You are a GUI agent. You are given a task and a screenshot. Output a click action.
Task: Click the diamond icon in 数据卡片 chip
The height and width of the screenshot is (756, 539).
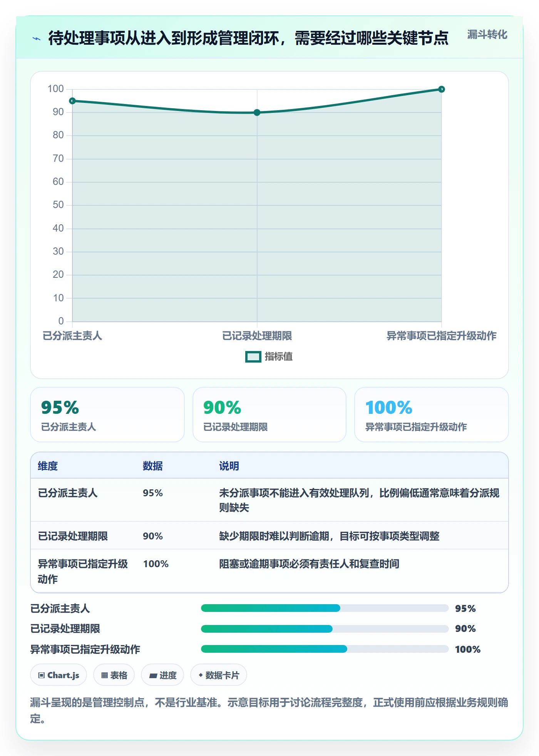pyautogui.click(x=201, y=675)
